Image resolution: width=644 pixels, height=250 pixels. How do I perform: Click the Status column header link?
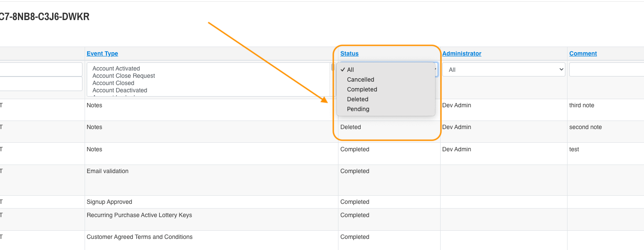click(349, 53)
